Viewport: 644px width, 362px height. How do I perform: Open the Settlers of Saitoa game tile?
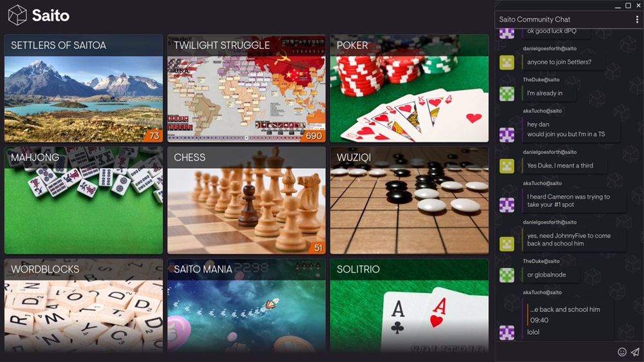[x=83, y=88]
